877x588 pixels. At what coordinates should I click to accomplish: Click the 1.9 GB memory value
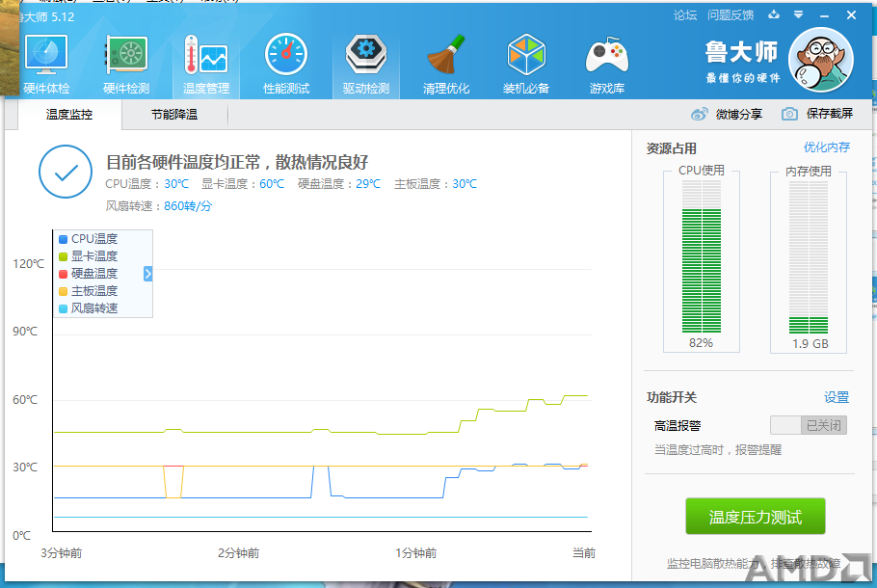coord(810,343)
